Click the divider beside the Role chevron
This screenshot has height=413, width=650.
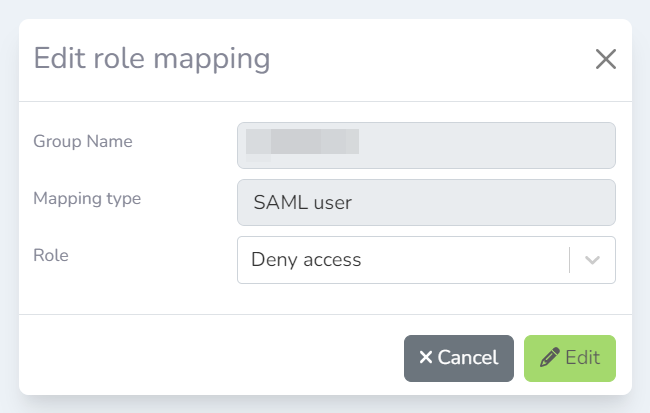[x=569, y=260]
